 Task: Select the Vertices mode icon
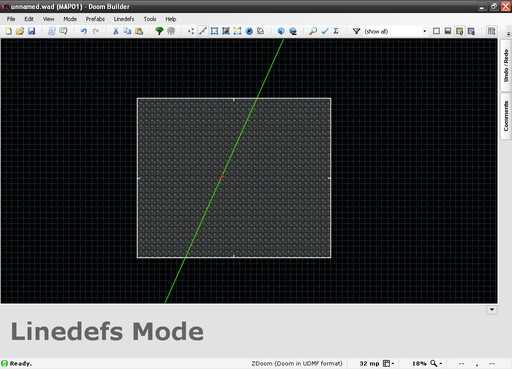tap(191, 31)
